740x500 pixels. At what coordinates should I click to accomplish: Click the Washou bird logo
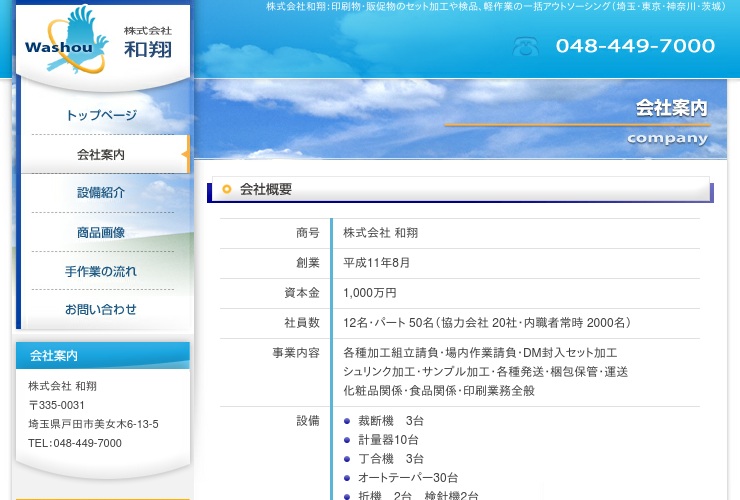click(66, 41)
